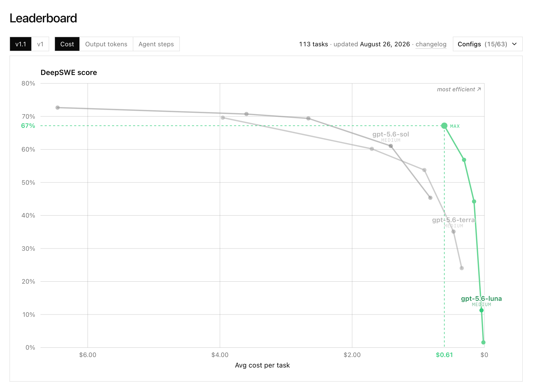Click the gray terra point near 24%
This screenshot has width=538, height=392.
click(x=462, y=268)
